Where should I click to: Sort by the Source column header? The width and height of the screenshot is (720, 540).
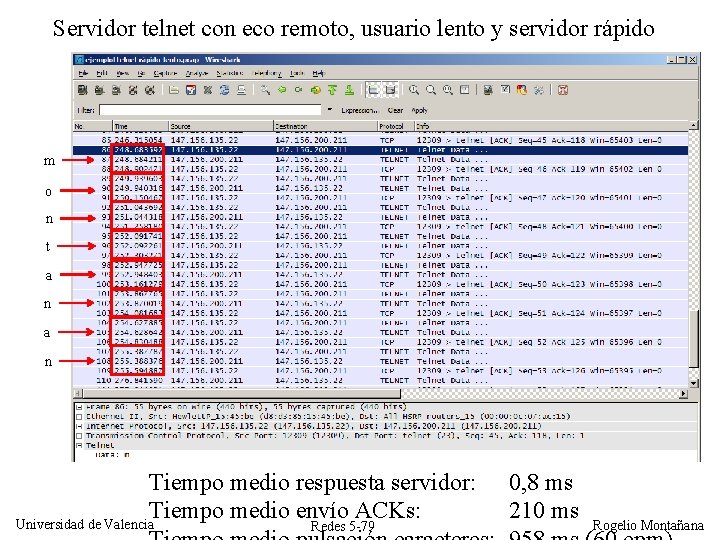coord(221,126)
